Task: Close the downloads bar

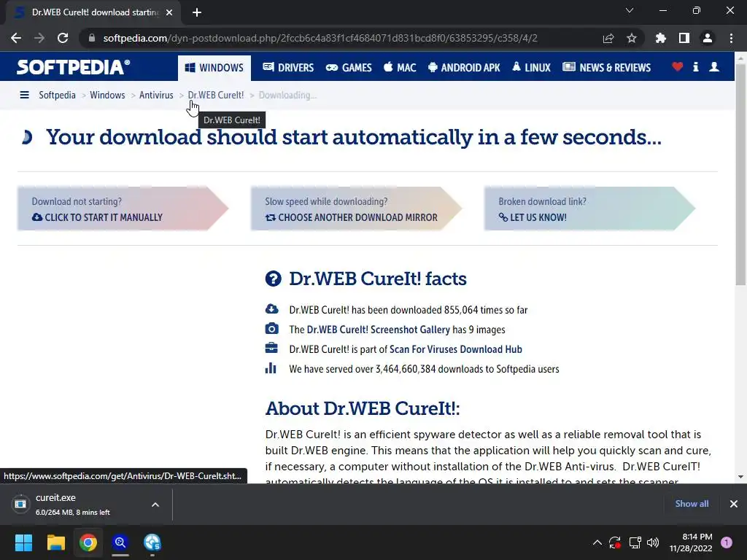Action: [734, 504]
